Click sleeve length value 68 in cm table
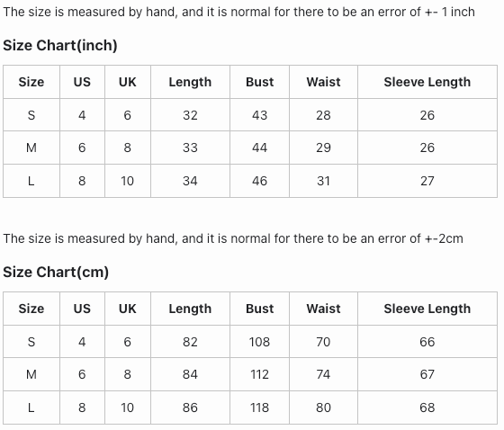This screenshot has width=504, height=430. (427, 408)
